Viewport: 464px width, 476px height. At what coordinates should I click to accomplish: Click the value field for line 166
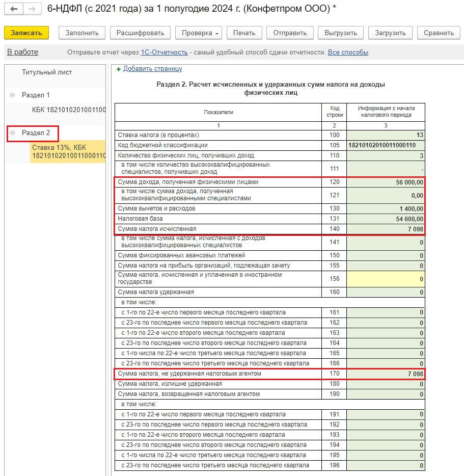click(x=386, y=363)
